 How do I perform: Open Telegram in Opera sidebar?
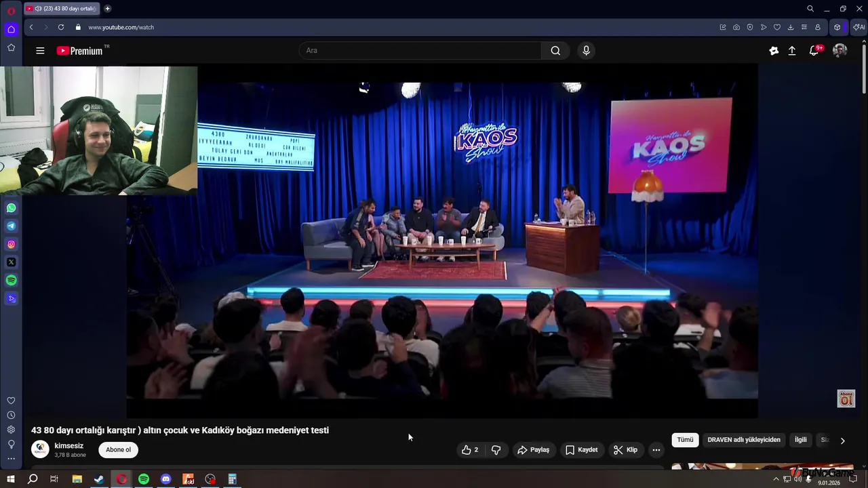click(x=11, y=226)
